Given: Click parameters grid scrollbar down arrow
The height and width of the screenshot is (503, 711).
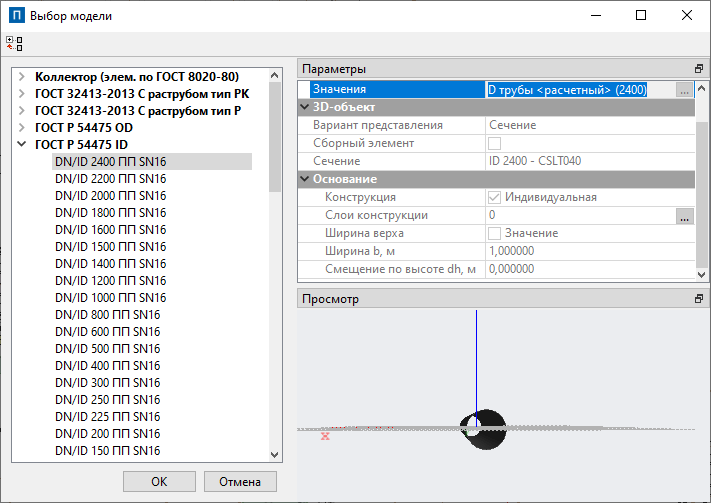Looking at the screenshot, I should (701, 274).
